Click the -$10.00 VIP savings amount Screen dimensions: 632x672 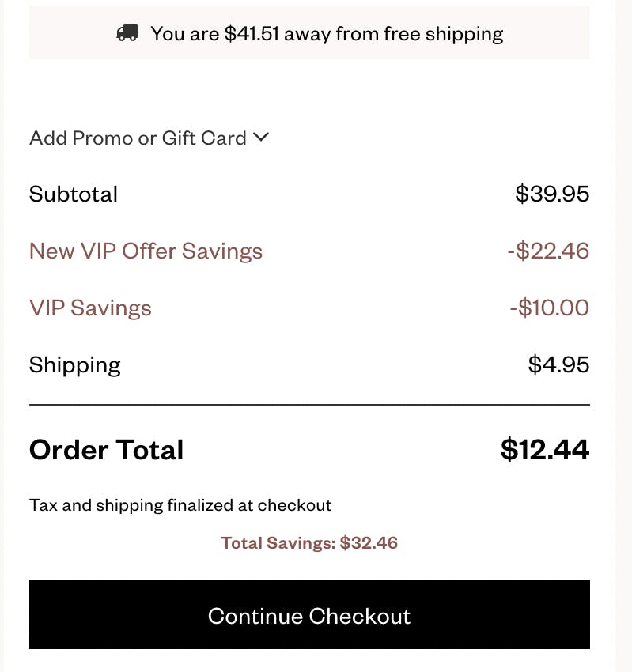pos(549,308)
